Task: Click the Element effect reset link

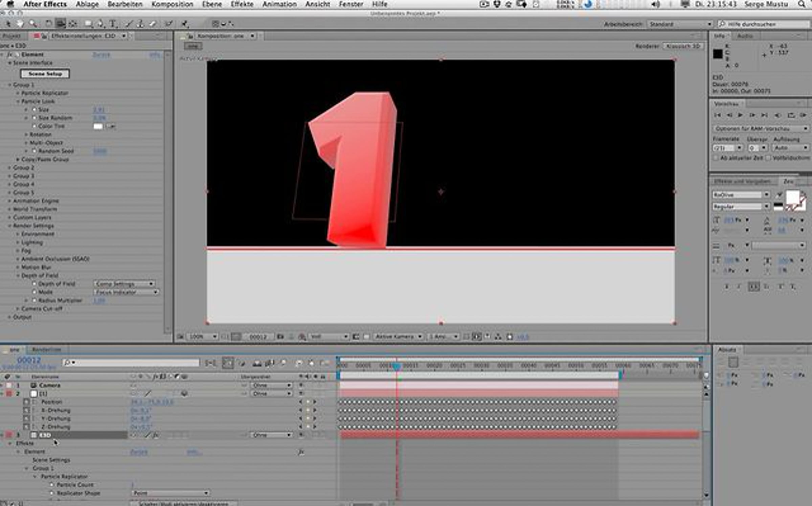Action: pyautogui.click(x=101, y=54)
